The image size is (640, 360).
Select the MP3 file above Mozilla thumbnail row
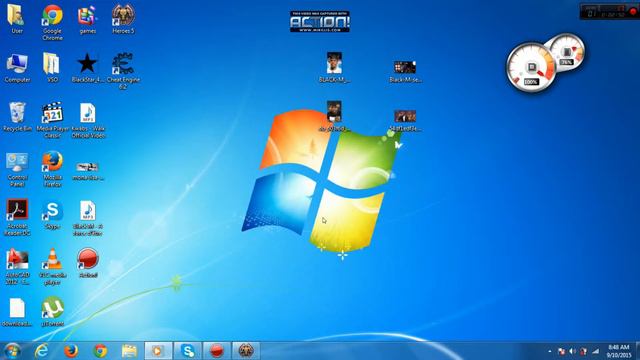pos(88,120)
